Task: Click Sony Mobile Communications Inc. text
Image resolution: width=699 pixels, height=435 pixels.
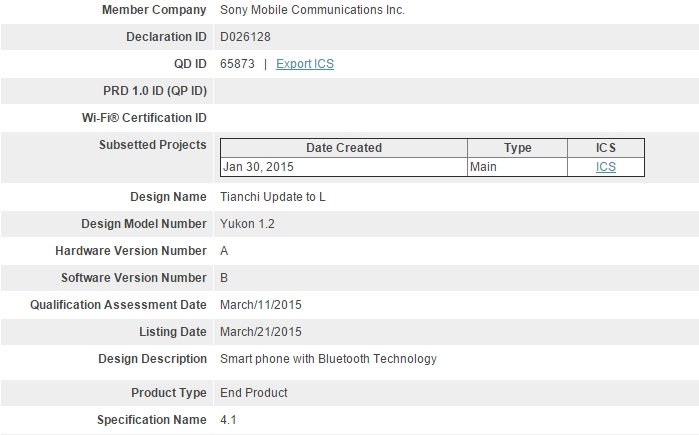Action: point(312,10)
